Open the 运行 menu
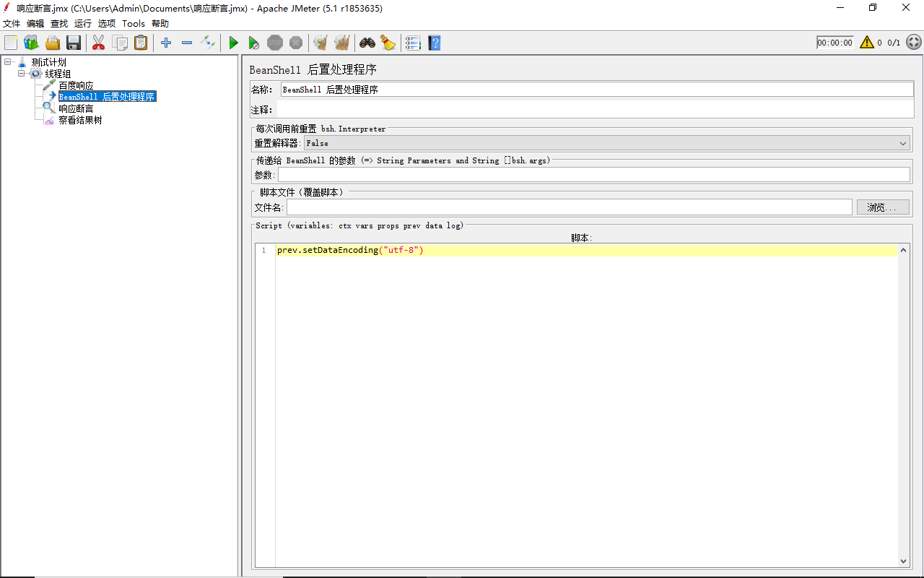The image size is (924, 578). pyautogui.click(x=83, y=24)
